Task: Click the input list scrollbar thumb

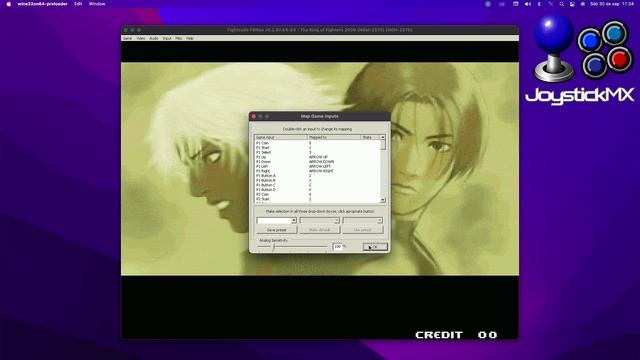Action: pyautogui.click(x=383, y=145)
